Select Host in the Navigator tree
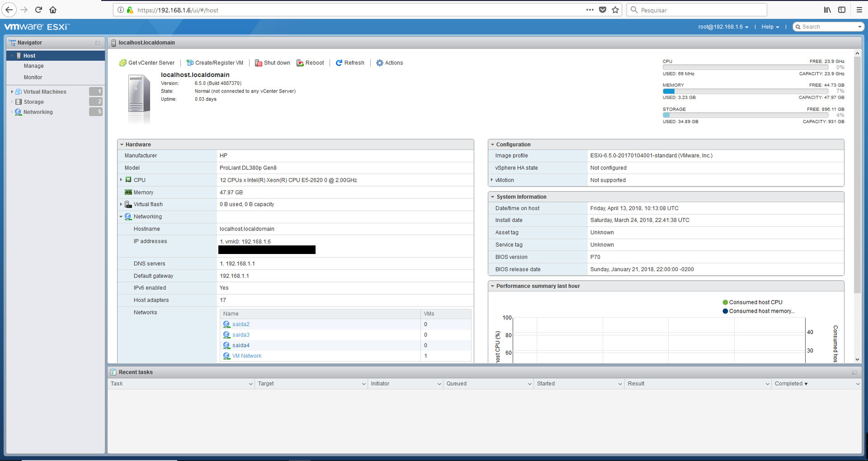 (x=56, y=56)
